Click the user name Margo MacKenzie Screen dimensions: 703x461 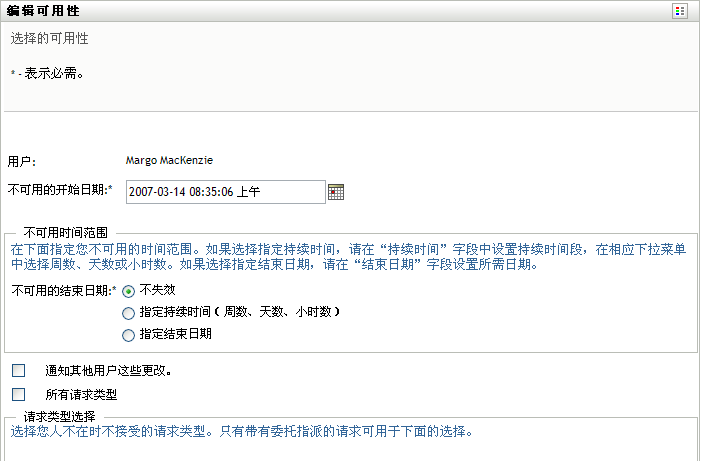(x=169, y=161)
